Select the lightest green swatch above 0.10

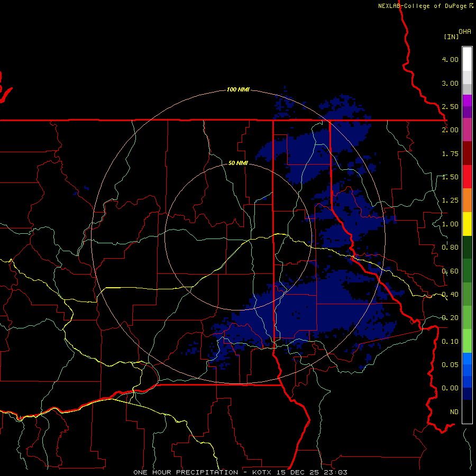pyautogui.click(x=467, y=341)
